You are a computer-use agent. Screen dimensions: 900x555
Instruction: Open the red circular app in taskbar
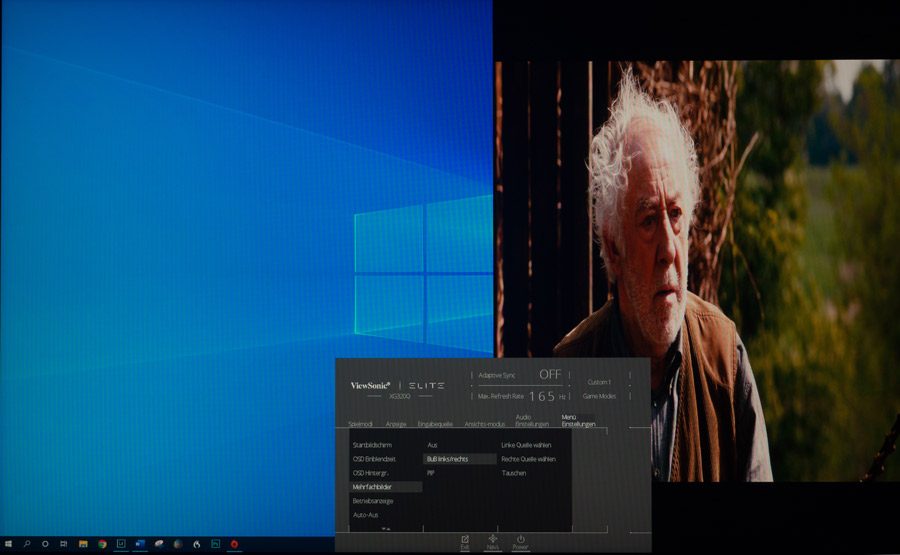coord(234,544)
